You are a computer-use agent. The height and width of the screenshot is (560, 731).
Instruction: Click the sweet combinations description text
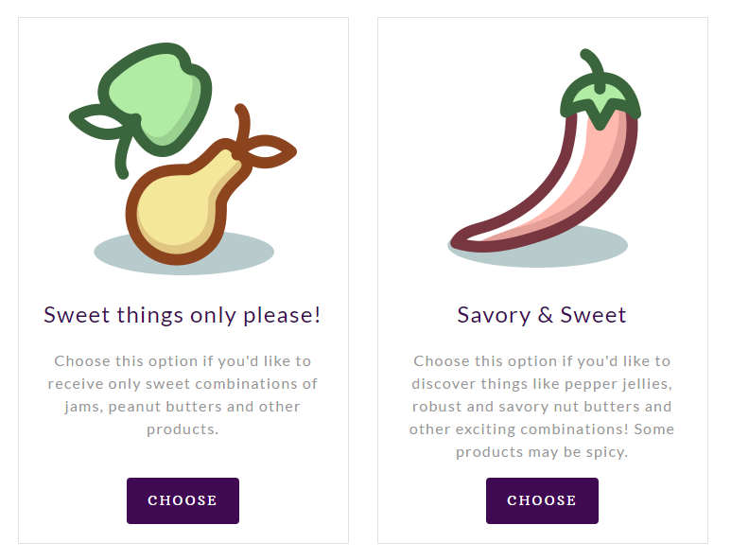point(183,395)
